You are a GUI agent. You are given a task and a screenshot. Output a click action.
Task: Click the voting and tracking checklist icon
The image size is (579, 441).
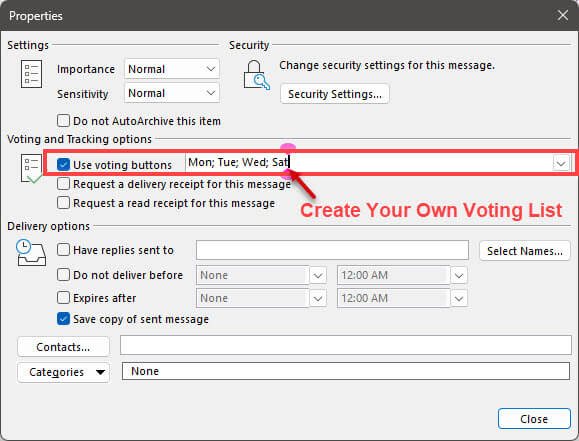[x=31, y=169]
